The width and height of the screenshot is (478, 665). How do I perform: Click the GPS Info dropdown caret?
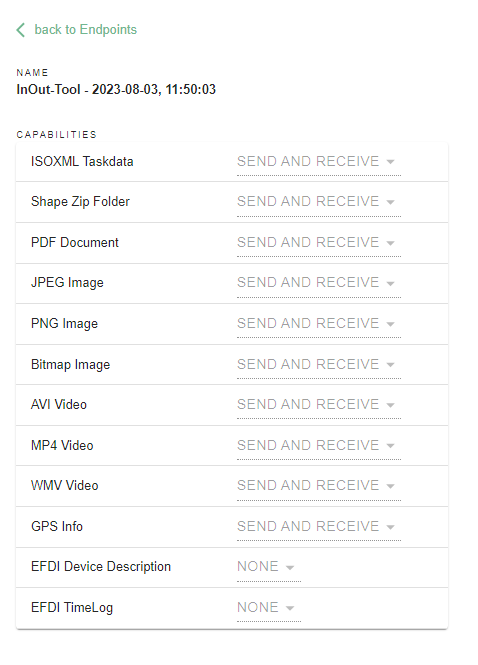point(390,527)
